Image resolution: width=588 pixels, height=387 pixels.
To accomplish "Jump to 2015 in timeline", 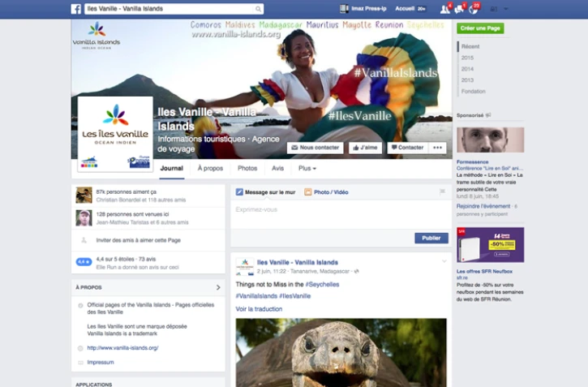I will (x=467, y=58).
